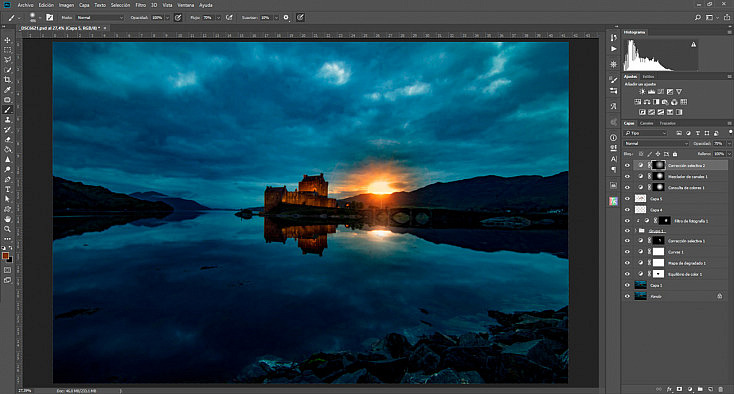The height and width of the screenshot is (394, 734).
Task: Open the Filtro menu
Action: (140, 5)
